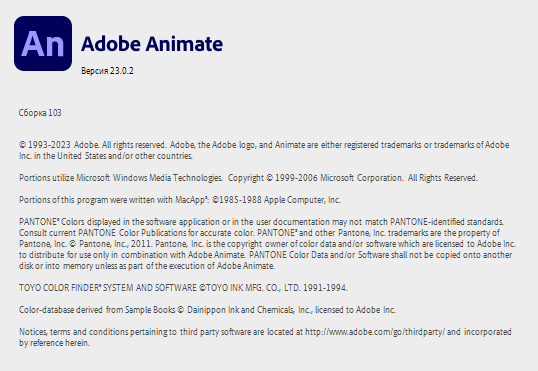538x371 pixels.
Task: Click 'disk or into memory' Pantone last line
Action: pos(147,266)
